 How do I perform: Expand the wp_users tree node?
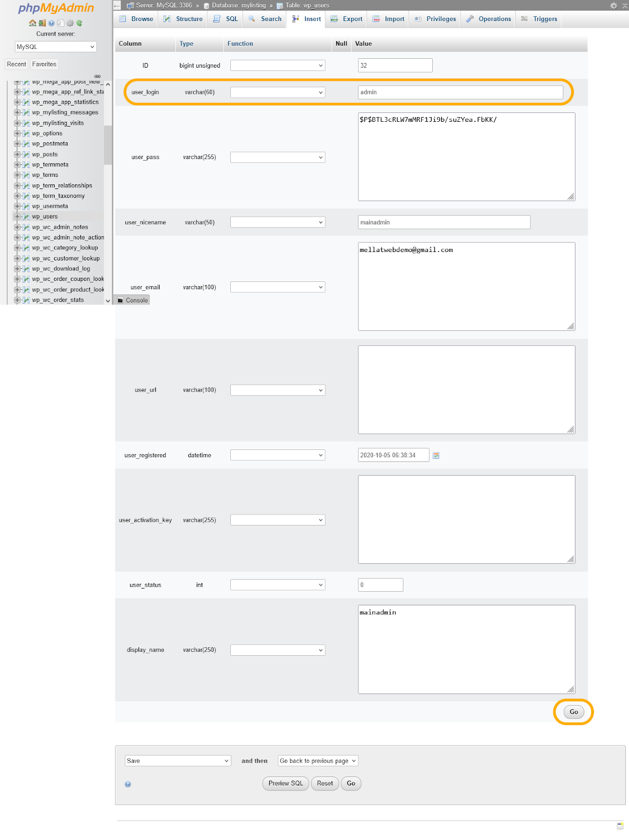point(17,216)
